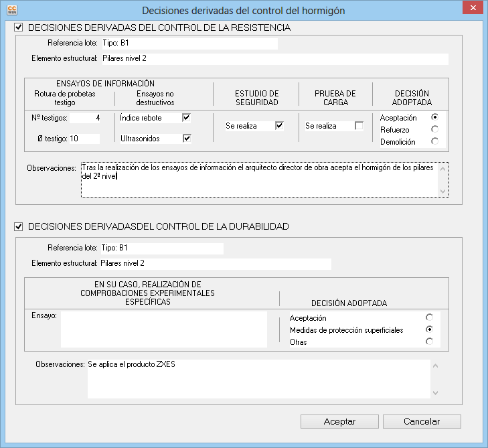Close the Decisiones derivadas dialog window
This screenshot has height=448, width=488.
(x=473, y=8)
